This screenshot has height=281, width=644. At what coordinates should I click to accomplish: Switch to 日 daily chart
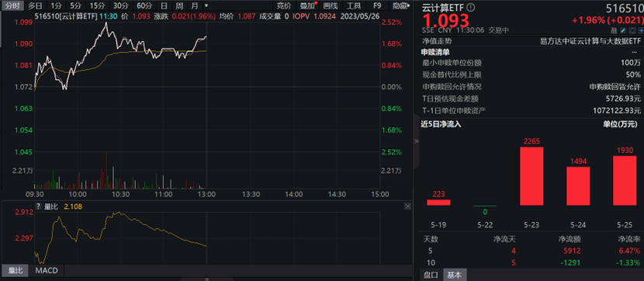pos(164,5)
